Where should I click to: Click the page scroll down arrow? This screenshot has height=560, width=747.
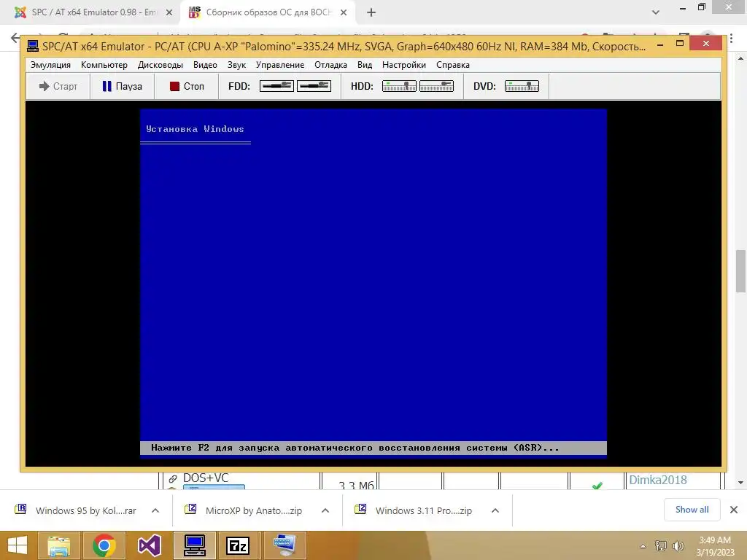pyautogui.click(x=740, y=483)
